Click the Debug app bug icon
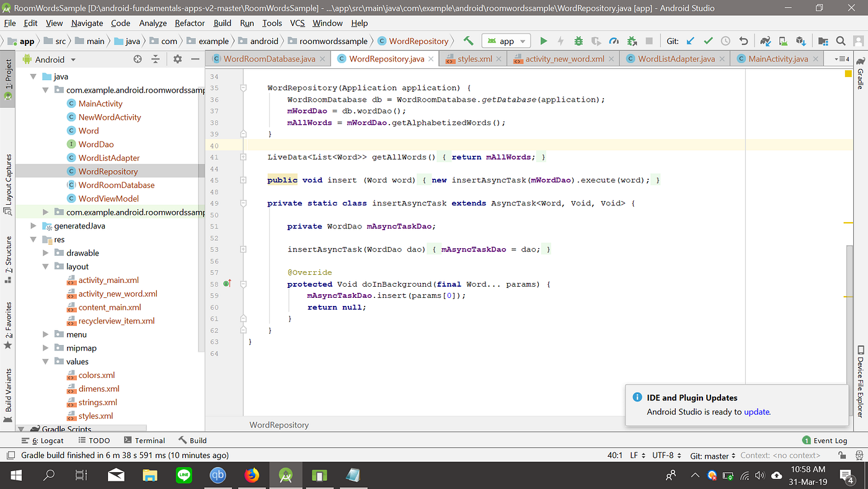The image size is (868, 489). pos(578,41)
